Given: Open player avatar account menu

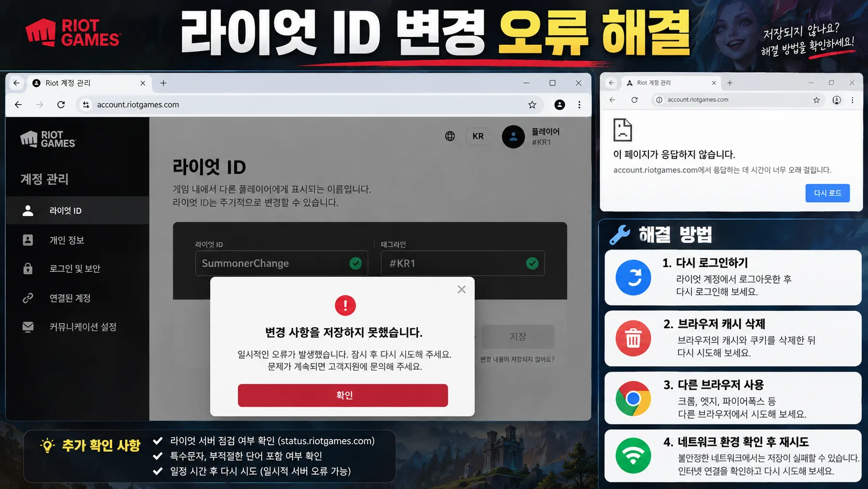Looking at the screenshot, I should point(513,137).
